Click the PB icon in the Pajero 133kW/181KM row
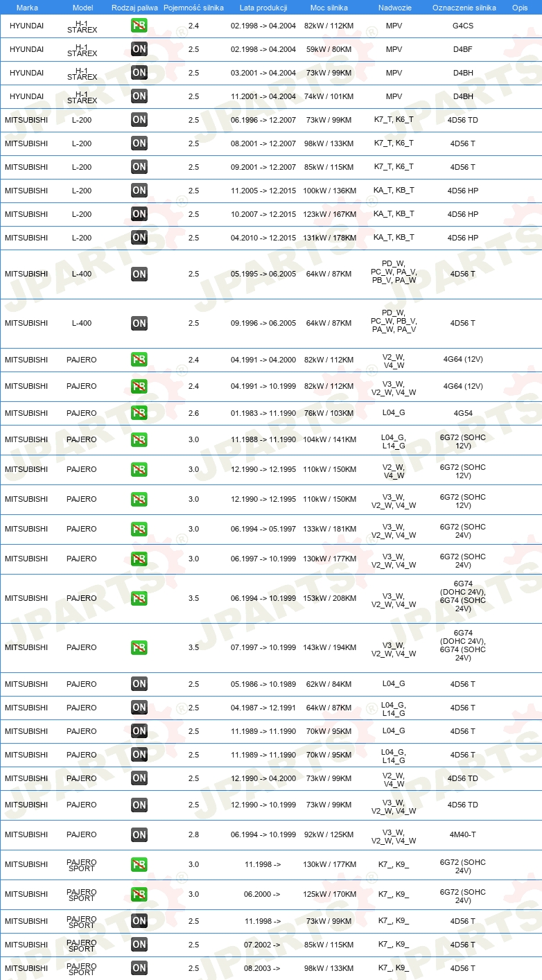 [x=139, y=529]
